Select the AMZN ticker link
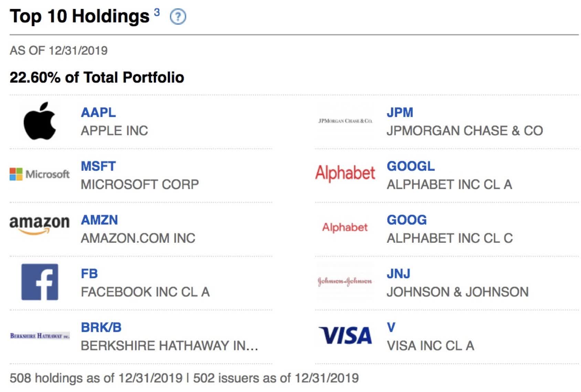 (99, 219)
